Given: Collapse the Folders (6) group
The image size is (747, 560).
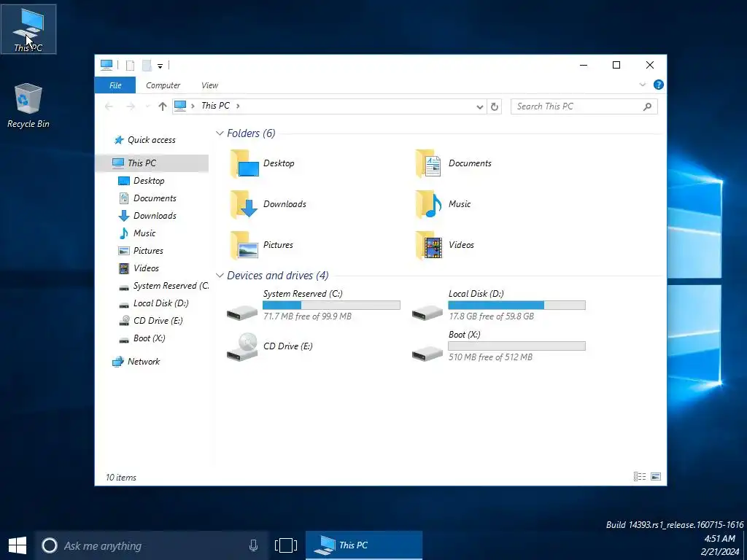Looking at the screenshot, I should tap(220, 133).
